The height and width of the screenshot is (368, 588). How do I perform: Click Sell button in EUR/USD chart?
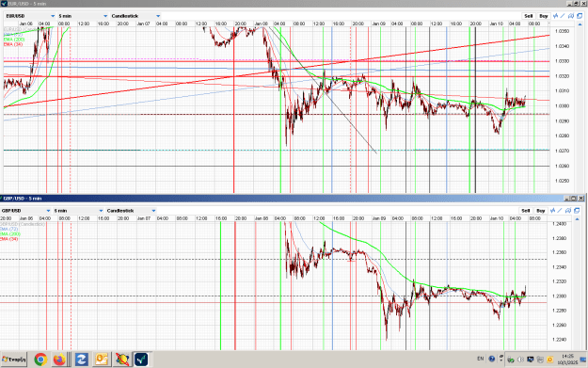[x=529, y=16]
